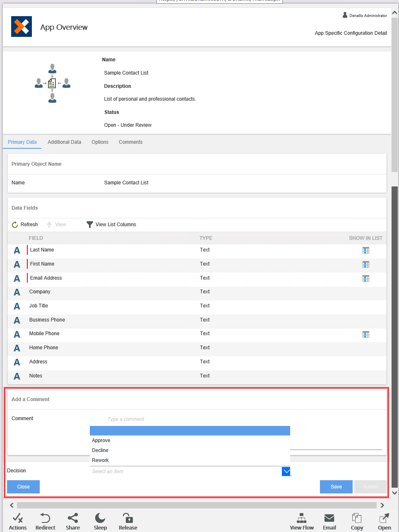Select Approve from the decision list

(101, 440)
